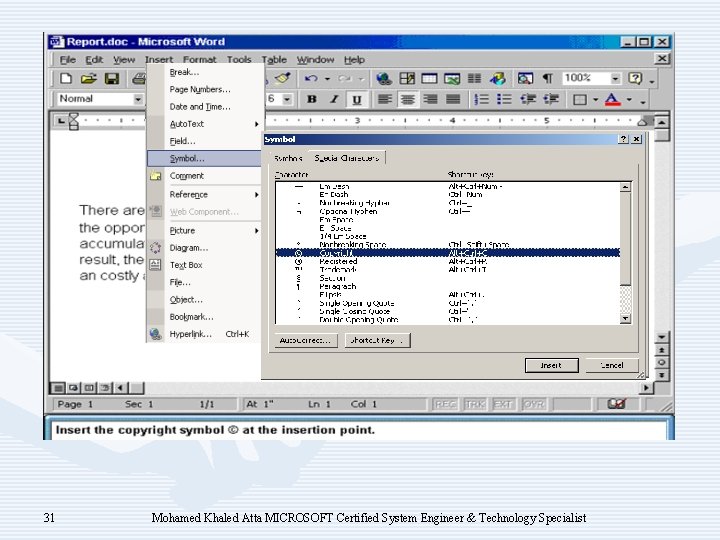Switch to the Special Characters tab
The image size is (720, 540).
pos(347,158)
